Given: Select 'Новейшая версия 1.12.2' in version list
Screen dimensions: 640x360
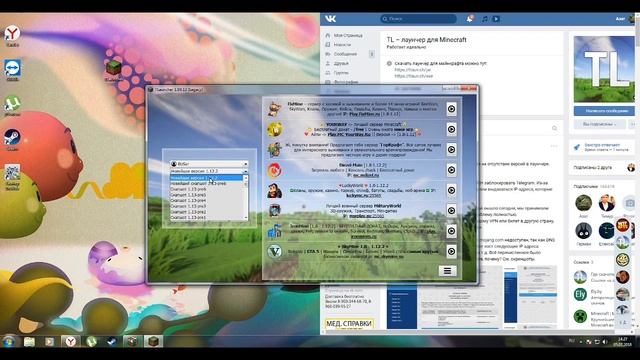Looking at the screenshot, I should (x=206, y=178).
